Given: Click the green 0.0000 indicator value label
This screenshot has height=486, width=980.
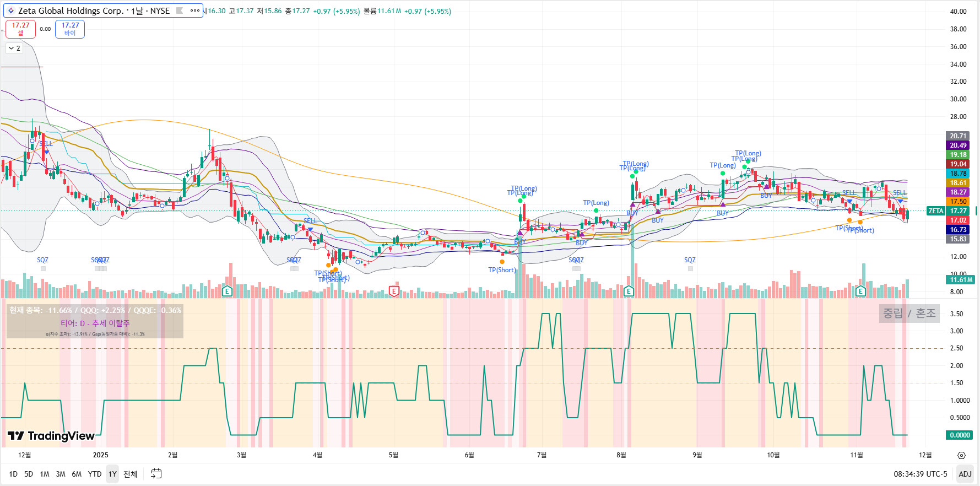Looking at the screenshot, I should pos(959,435).
